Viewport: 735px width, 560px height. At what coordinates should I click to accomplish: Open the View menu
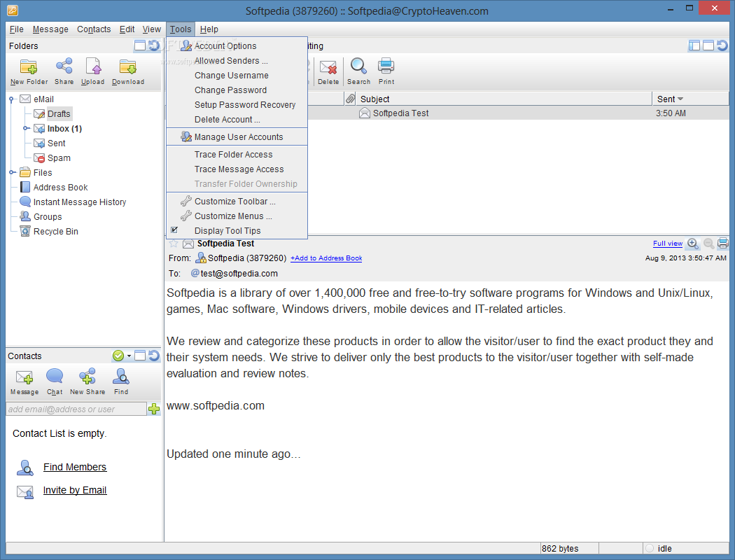151,29
